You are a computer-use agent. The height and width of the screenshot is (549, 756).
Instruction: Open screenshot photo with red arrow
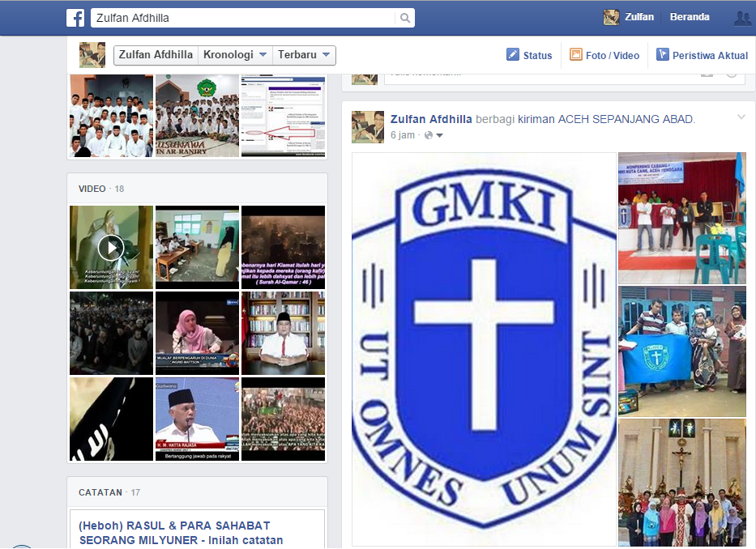click(283, 116)
